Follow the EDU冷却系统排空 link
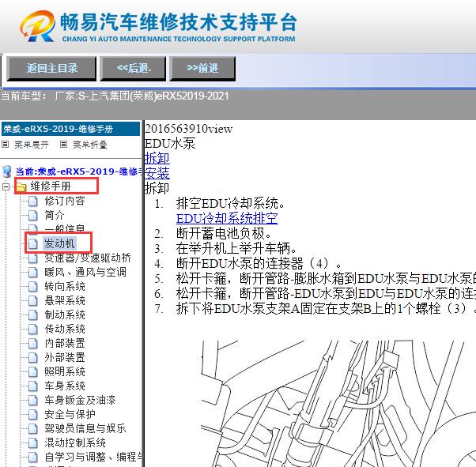476x467 pixels. tap(227, 218)
